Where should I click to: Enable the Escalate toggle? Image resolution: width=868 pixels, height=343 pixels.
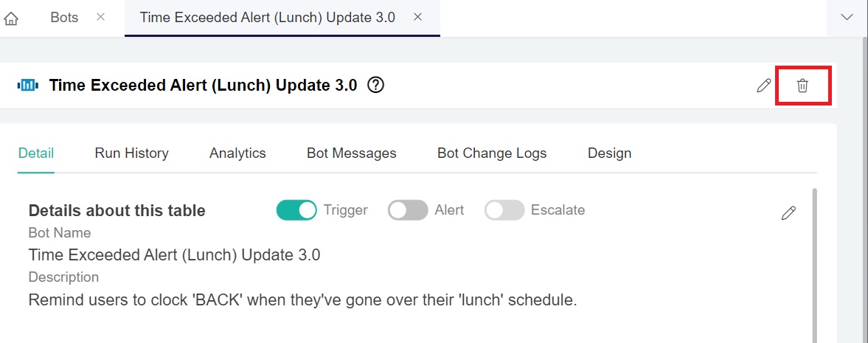[x=504, y=210]
